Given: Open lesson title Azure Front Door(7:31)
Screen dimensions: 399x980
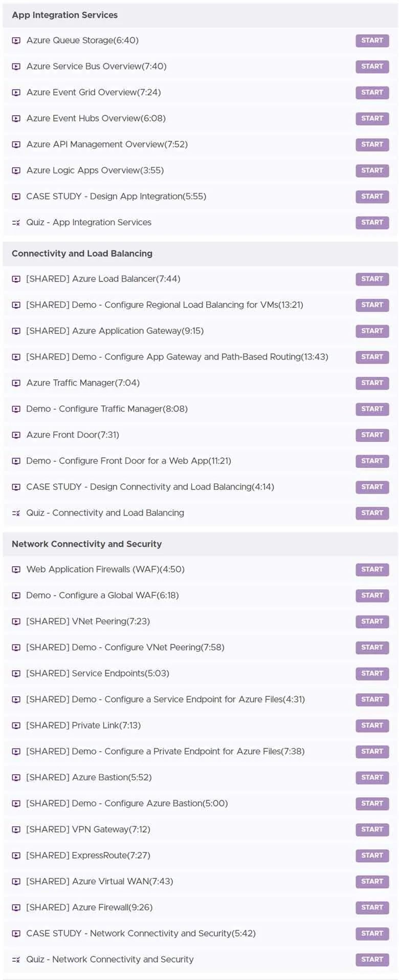Looking at the screenshot, I should click(73, 435).
